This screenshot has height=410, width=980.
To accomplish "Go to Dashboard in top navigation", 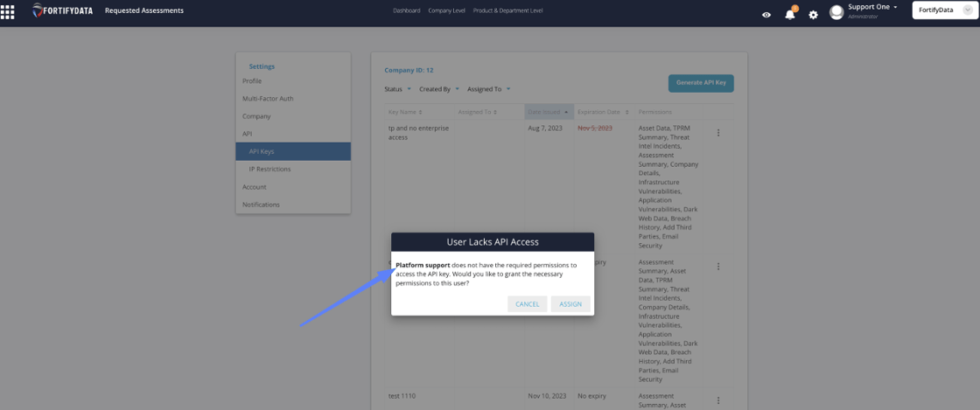I will [x=407, y=10].
